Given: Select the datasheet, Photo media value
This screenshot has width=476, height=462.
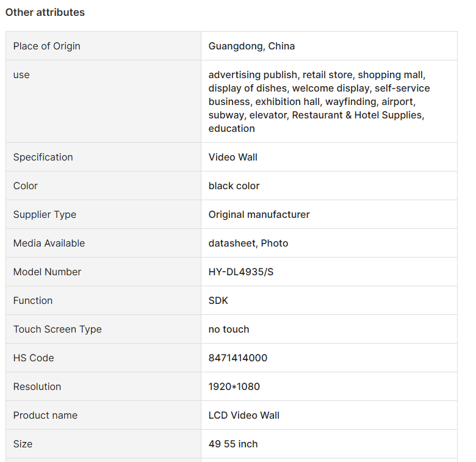Looking at the screenshot, I should 248,243.
